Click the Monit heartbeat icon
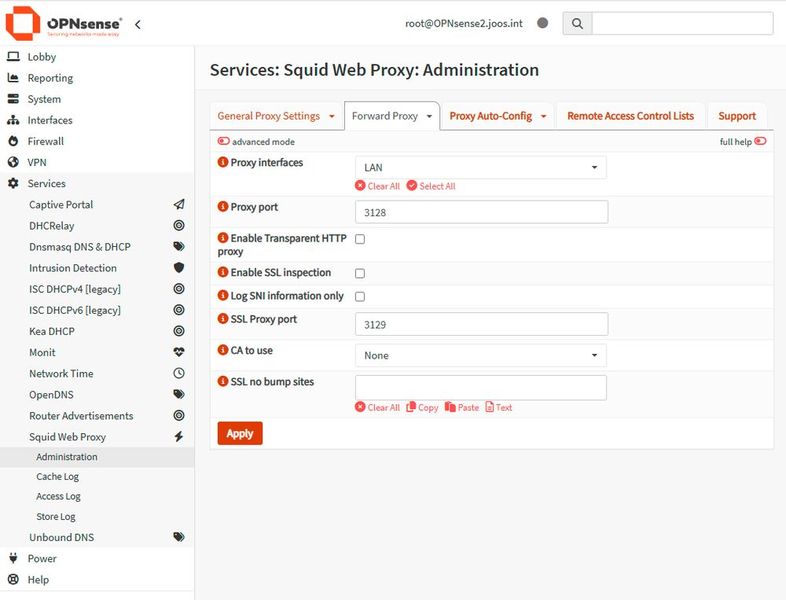 pyautogui.click(x=179, y=352)
